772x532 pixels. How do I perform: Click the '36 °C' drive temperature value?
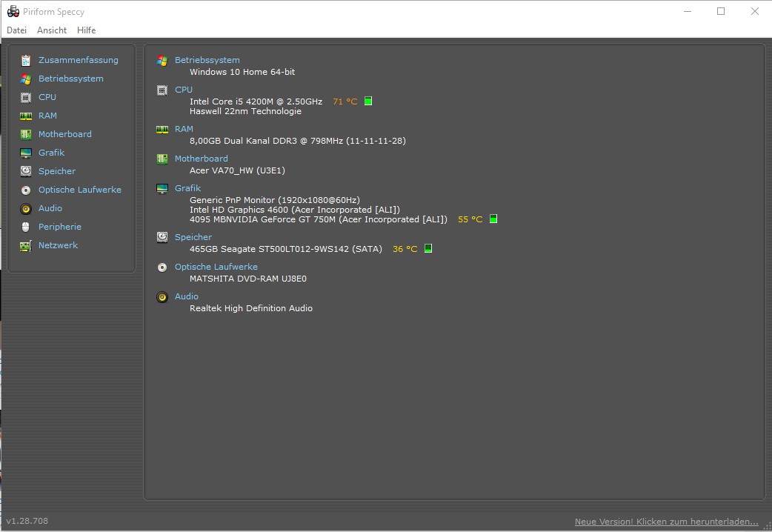(x=405, y=249)
